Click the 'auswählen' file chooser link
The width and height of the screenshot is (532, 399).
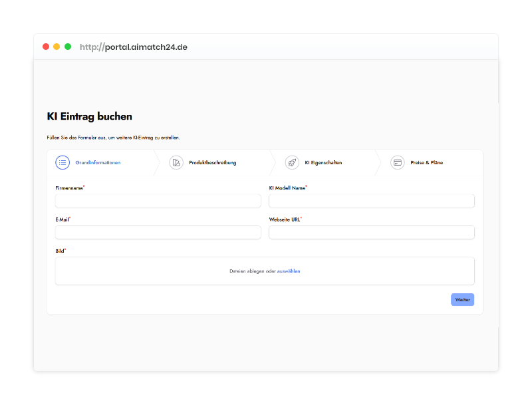click(x=289, y=271)
